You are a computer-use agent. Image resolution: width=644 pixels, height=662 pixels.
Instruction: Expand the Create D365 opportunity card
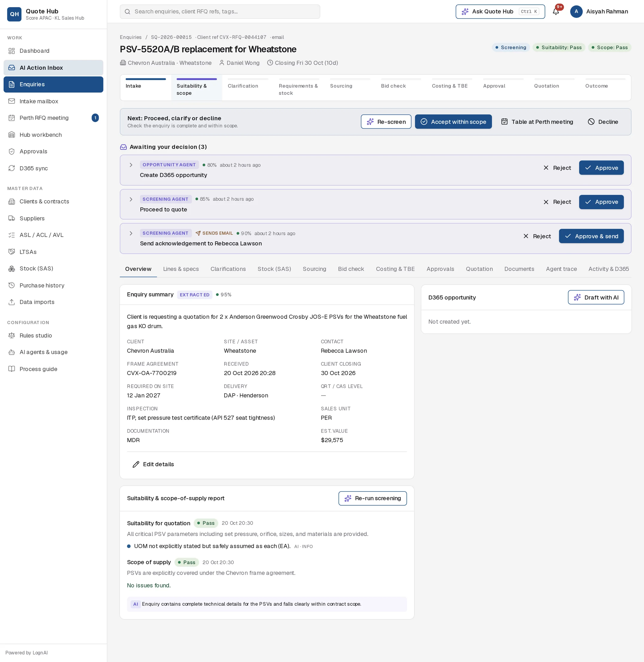131,165
